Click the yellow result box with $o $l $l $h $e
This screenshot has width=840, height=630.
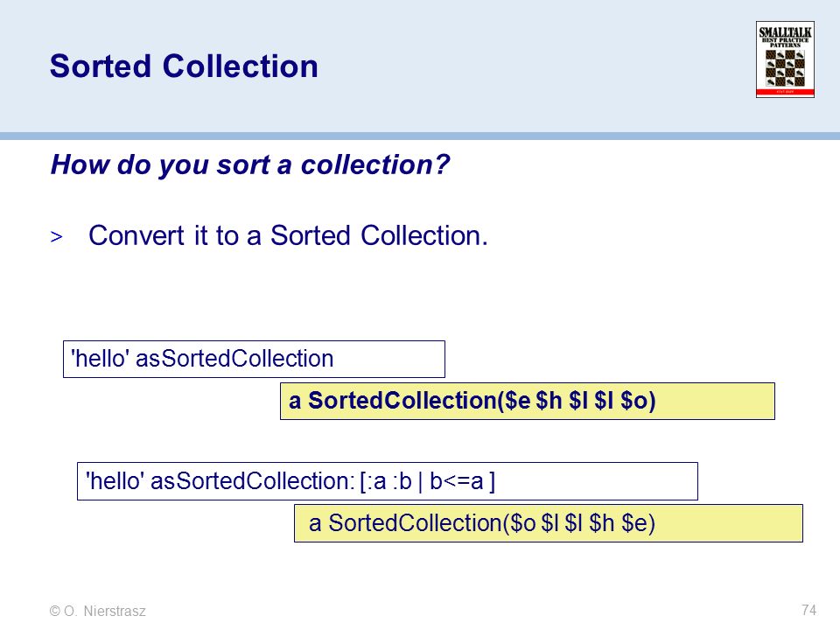click(548, 523)
